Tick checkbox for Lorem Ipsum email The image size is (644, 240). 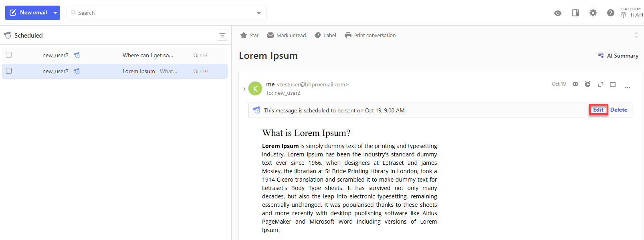(9, 71)
